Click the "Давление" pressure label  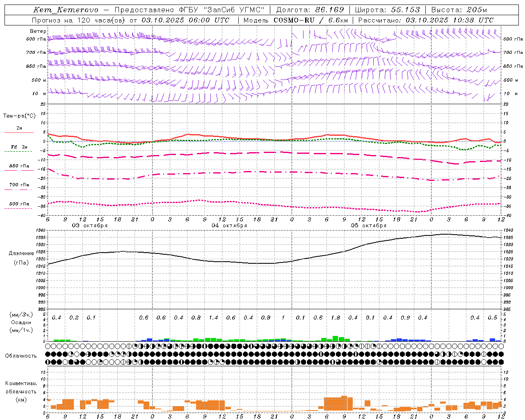[21, 253]
